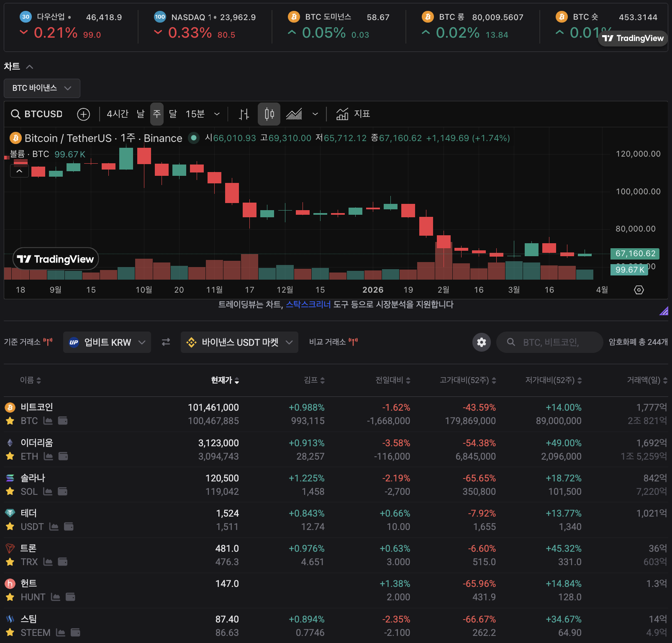Open the chart icon for TRX row
Screen dimensions: 672x643
[48, 562]
